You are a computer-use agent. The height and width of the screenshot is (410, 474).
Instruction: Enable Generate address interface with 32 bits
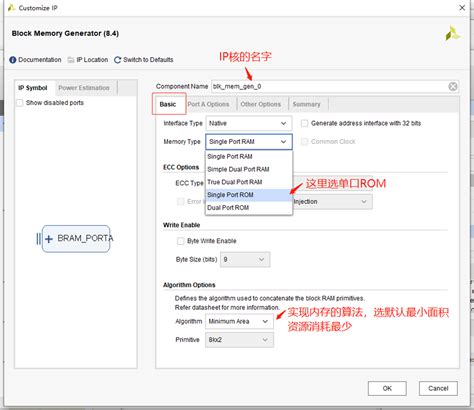[x=304, y=123]
